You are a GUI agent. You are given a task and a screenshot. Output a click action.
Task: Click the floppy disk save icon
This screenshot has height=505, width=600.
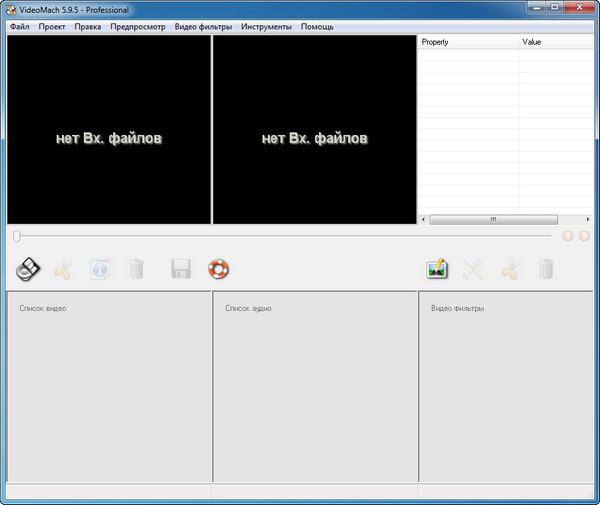pyautogui.click(x=181, y=268)
